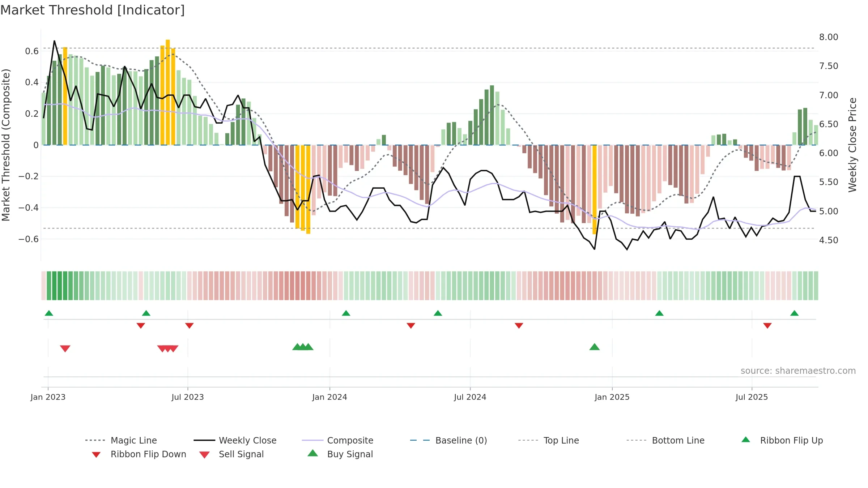Click the Jan 2025 x-axis label
Image resolution: width=868 pixels, height=488 pixels.
click(x=612, y=397)
